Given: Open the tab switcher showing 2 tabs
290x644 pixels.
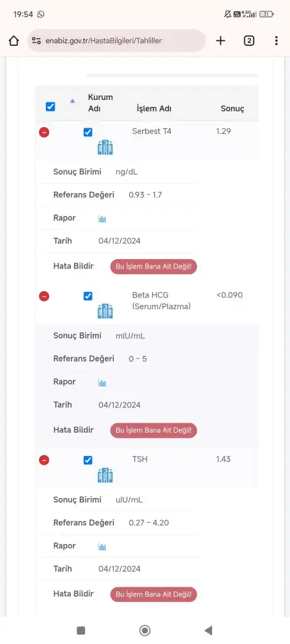Looking at the screenshot, I should click(249, 40).
